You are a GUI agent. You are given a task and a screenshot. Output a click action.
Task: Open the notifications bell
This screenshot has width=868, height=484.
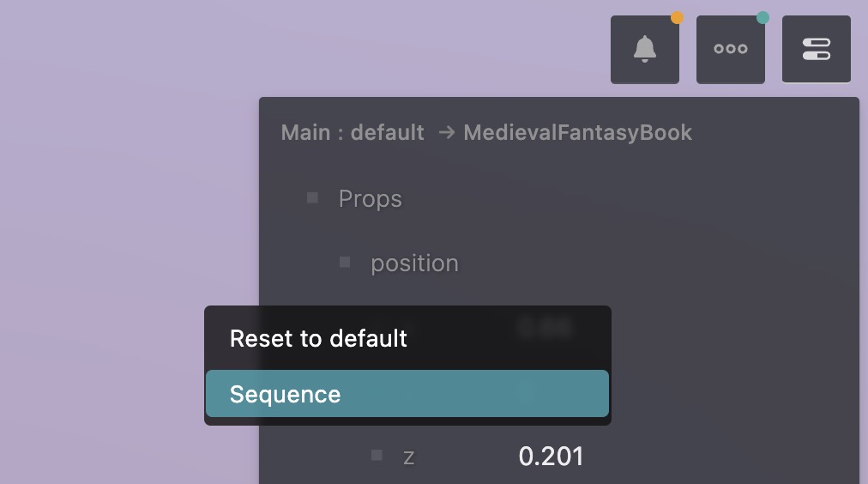point(645,49)
